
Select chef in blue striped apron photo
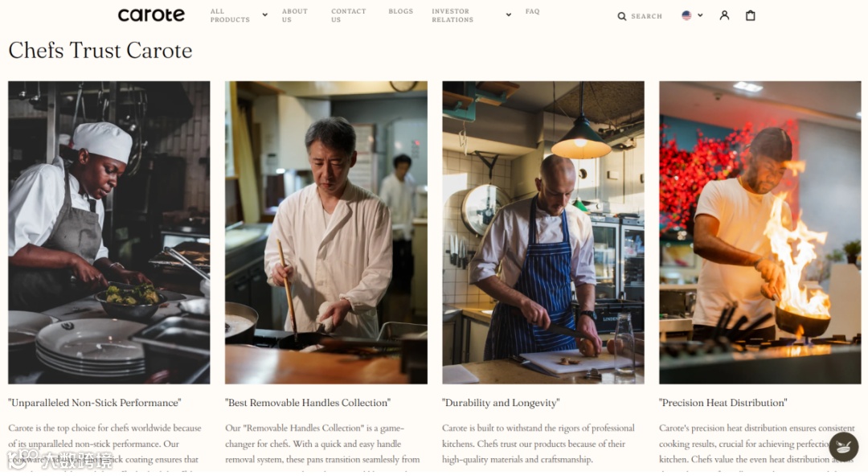[x=543, y=232]
